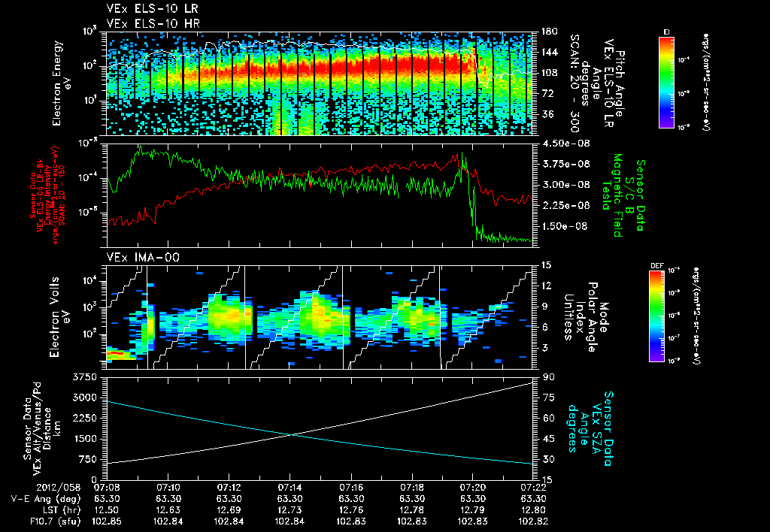770x532 pixels.
Task: Click the LST value '12.69'
Action: [x=229, y=510]
